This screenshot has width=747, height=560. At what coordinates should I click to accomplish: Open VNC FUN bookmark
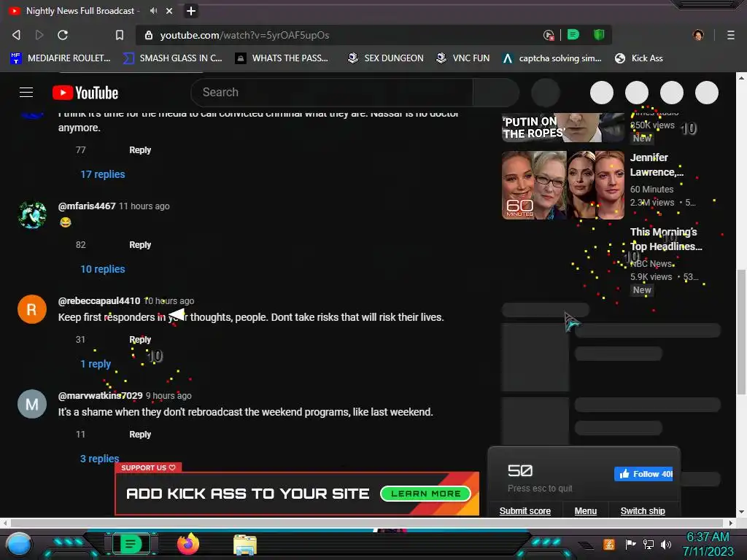[463, 58]
